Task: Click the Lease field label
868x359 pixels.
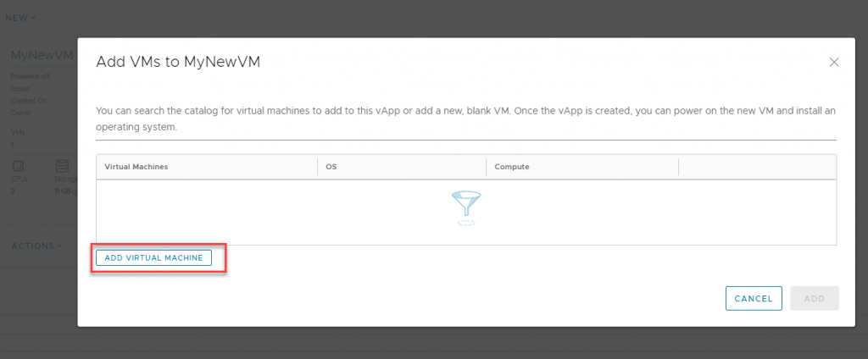Action: (x=20, y=89)
